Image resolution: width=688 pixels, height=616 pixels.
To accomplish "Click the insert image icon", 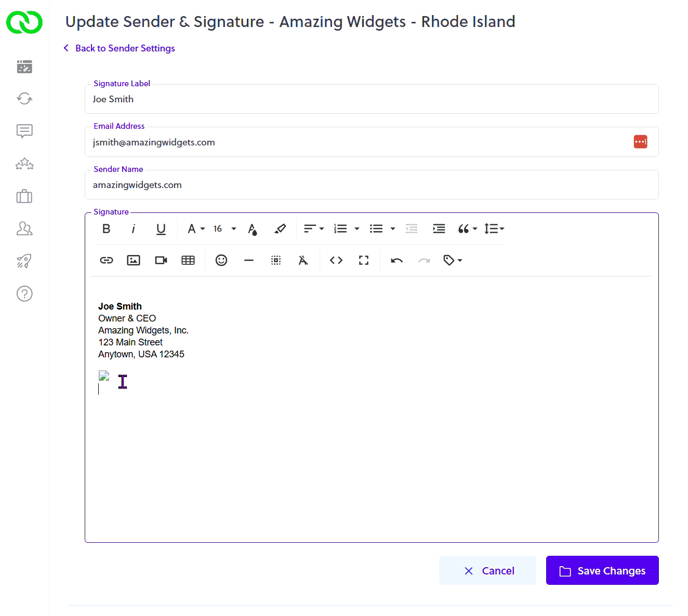I will point(134,260).
